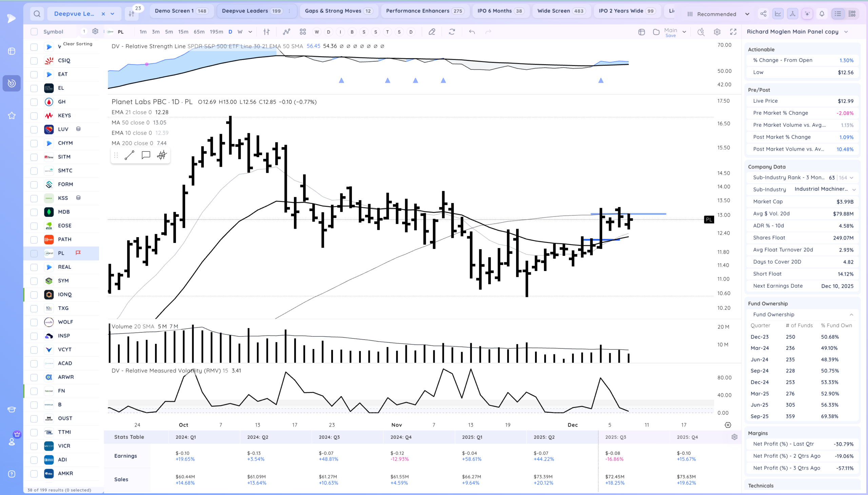Open the pencil drawing tools icon
The height and width of the screenshot is (495, 868).
[432, 32]
